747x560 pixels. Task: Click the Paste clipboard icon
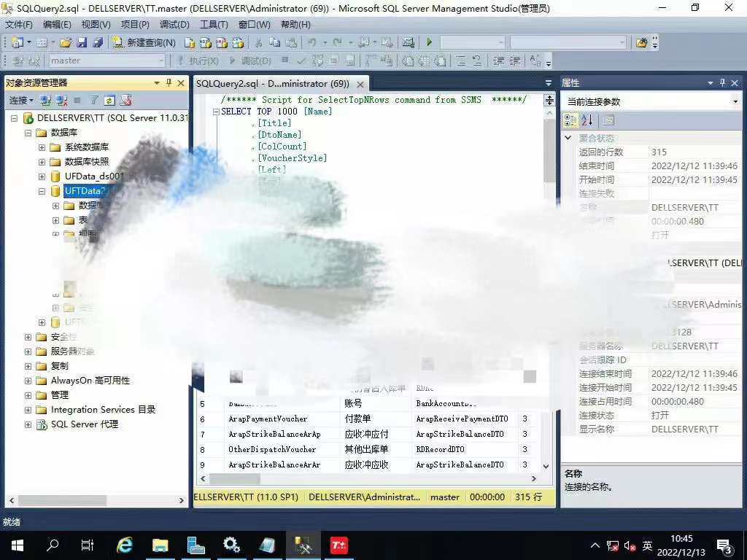pos(291,43)
